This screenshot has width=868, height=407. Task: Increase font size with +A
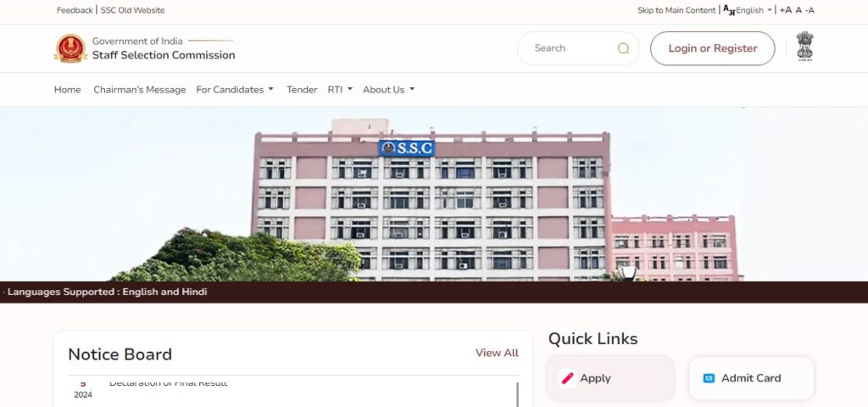[786, 10]
